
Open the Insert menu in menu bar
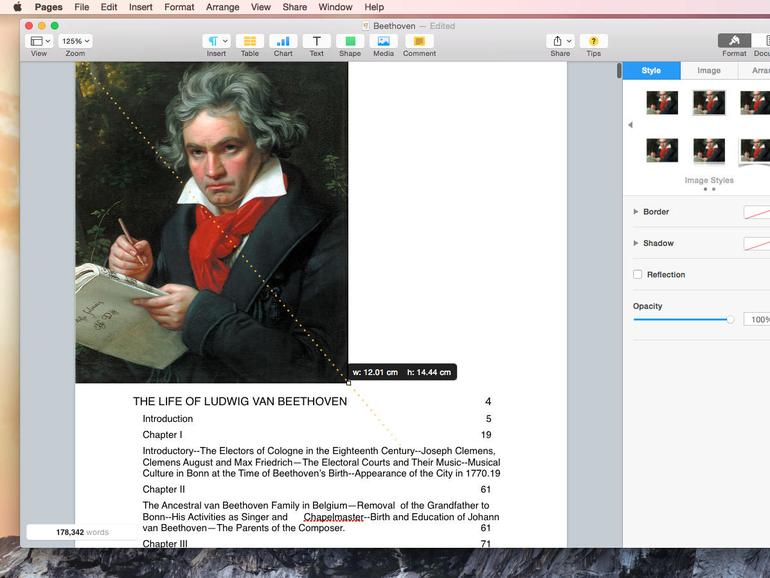140,7
